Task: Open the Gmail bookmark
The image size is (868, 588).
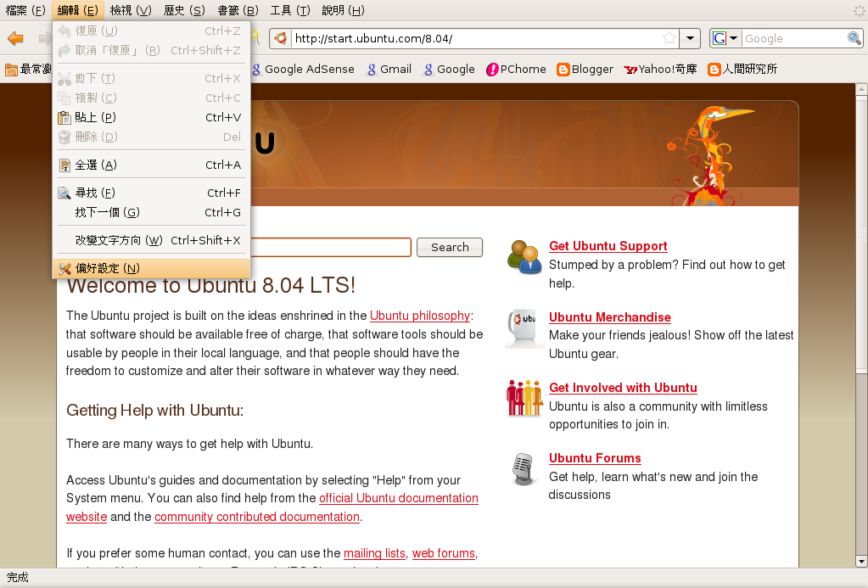Action: pos(389,70)
